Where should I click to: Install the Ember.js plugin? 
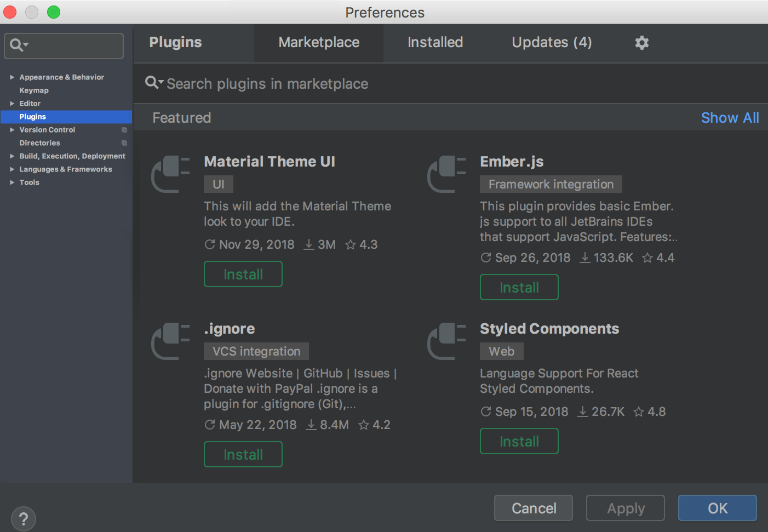coord(519,287)
